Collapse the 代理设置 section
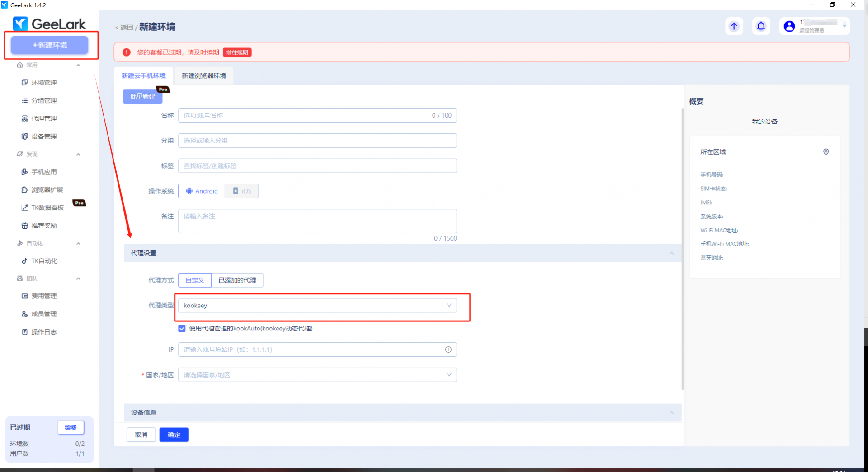 [671, 253]
